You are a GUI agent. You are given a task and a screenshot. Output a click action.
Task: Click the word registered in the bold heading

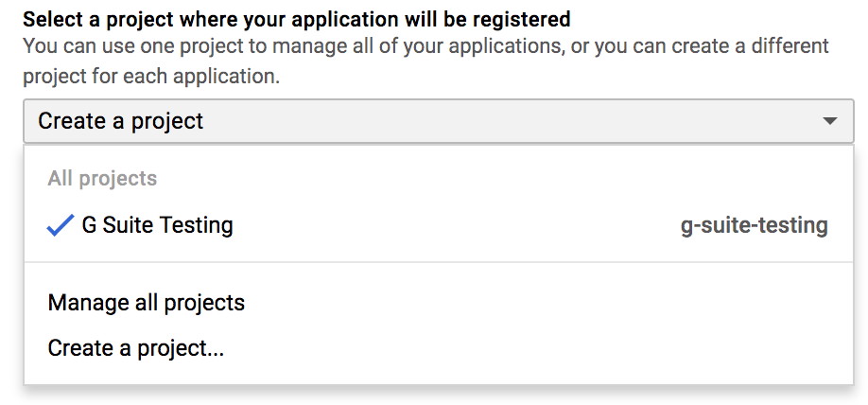pos(523,18)
